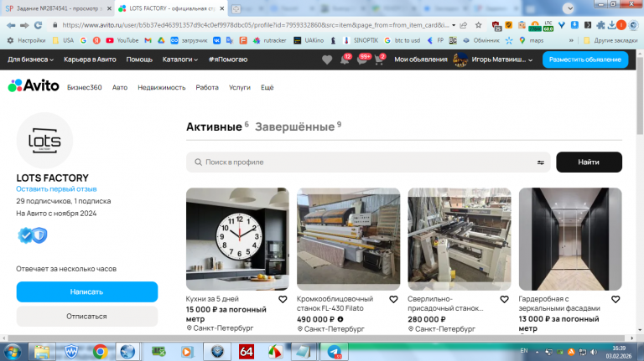Open favorites heart icon in Avito header
The height and width of the screenshot is (361, 644).
coord(327,60)
